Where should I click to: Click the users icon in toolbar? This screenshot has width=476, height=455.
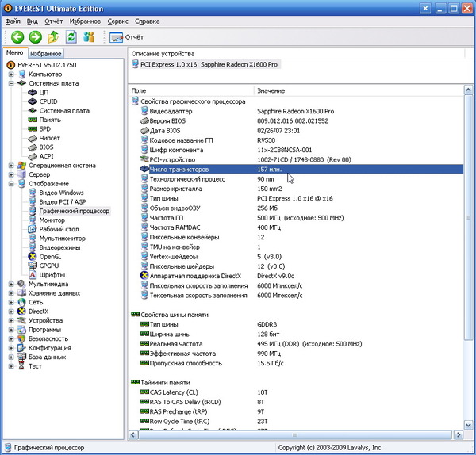89,37
